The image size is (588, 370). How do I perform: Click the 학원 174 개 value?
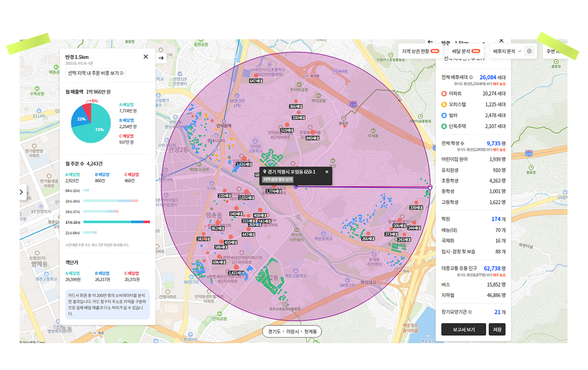[x=499, y=219]
